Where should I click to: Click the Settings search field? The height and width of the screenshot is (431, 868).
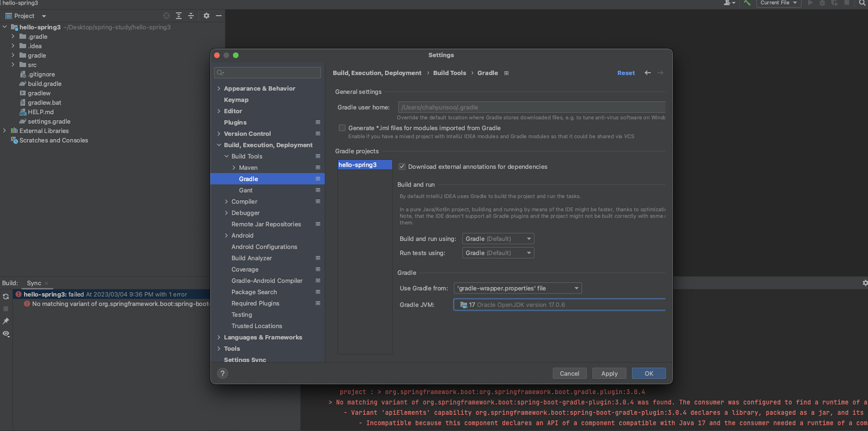pos(267,72)
